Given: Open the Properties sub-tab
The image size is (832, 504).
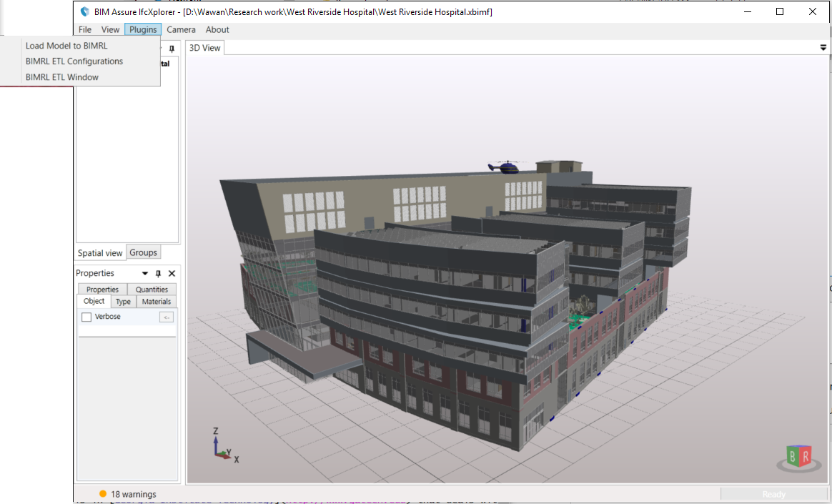Looking at the screenshot, I should point(102,289).
